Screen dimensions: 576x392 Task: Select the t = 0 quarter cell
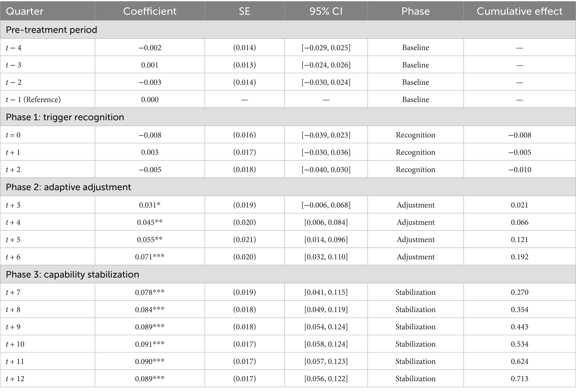tap(13, 135)
